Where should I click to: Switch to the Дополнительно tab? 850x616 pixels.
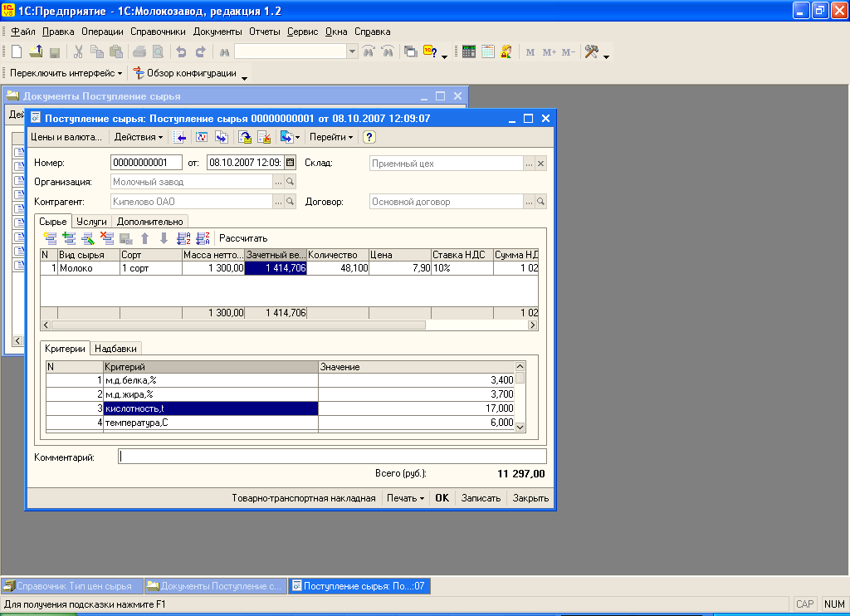point(149,221)
